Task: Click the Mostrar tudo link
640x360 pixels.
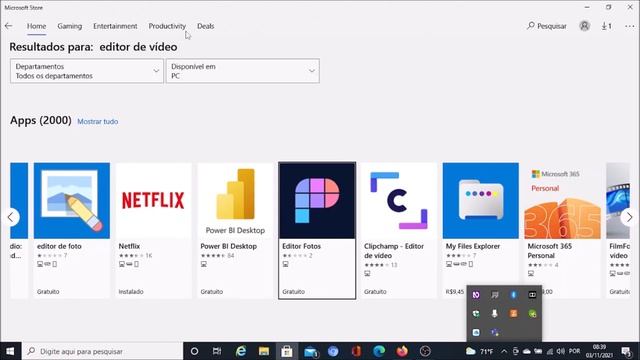Action: click(98, 121)
